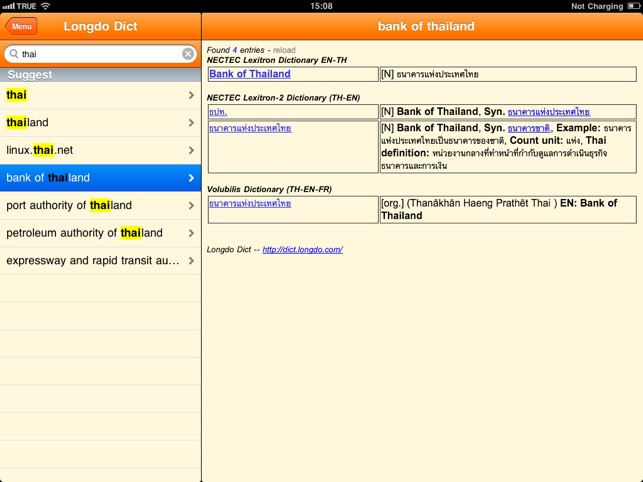Open chevron on 'linux.thai.net' row
Image resolution: width=643 pixels, height=482 pixels.
[191, 150]
